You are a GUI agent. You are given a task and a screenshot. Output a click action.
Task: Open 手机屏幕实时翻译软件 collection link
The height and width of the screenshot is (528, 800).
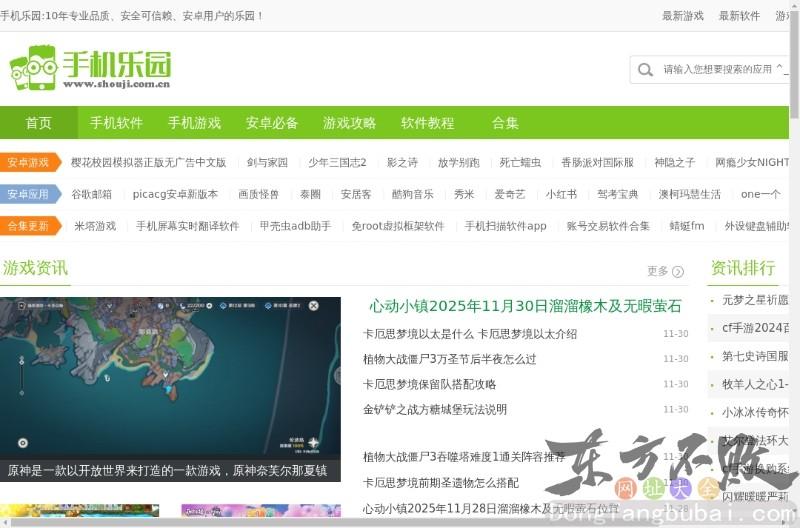pos(187,226)
